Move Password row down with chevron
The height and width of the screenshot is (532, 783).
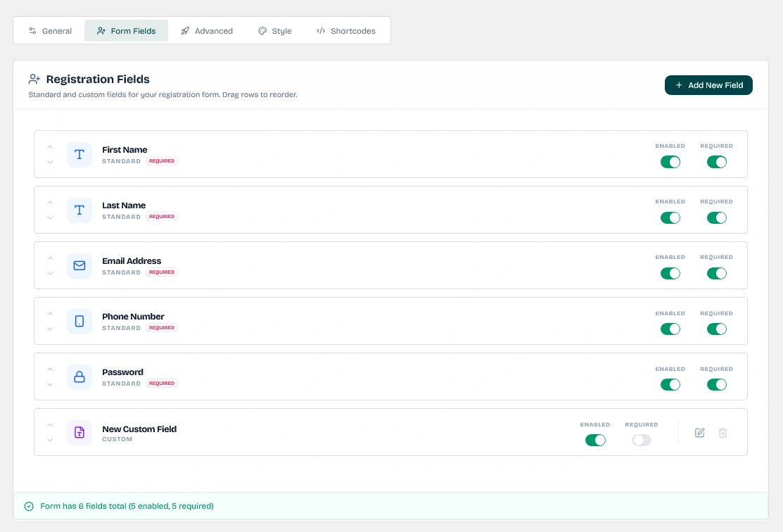point(50,385)
